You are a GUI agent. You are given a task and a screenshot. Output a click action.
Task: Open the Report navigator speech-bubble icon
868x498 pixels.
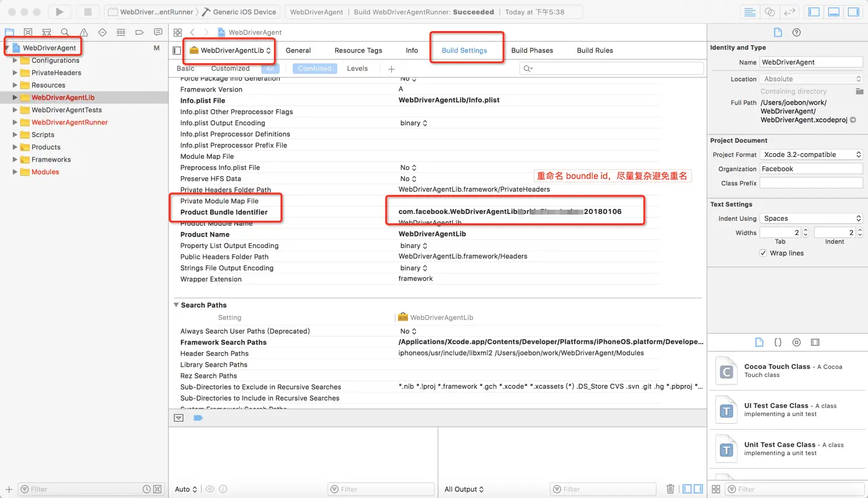pyautogui.click(x=158, y=32)
